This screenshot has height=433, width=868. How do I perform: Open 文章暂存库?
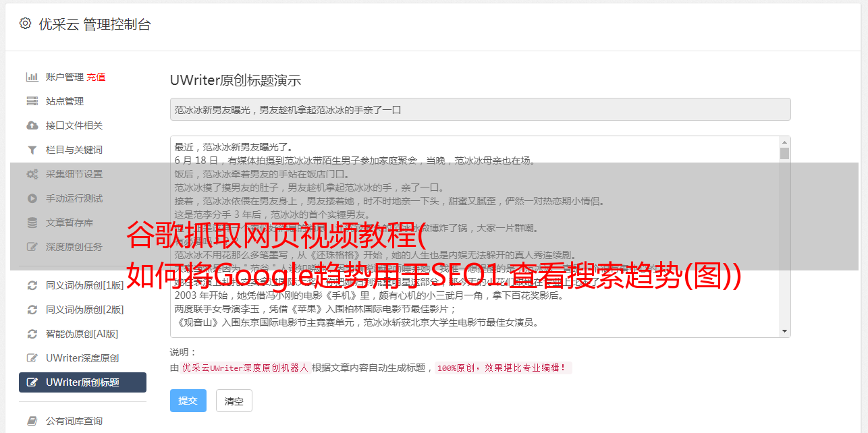tap(70, 223)
